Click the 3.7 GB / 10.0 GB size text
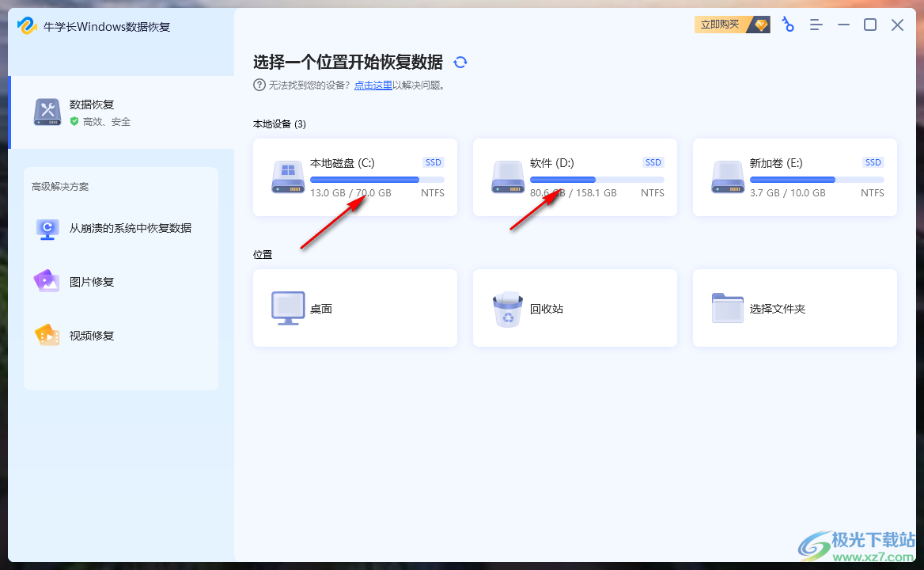The height and width of the screenshot is (570, 924). click(787, 192)
